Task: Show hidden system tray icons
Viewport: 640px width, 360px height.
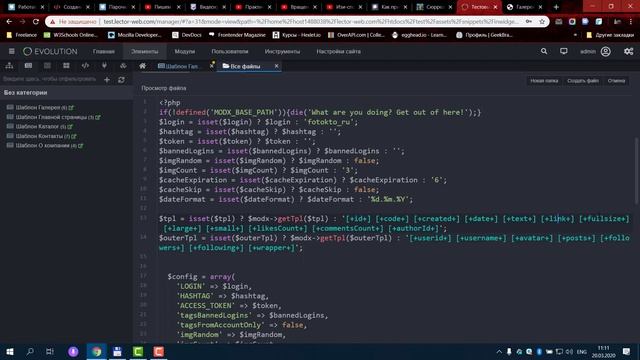Action: (499, 352)
